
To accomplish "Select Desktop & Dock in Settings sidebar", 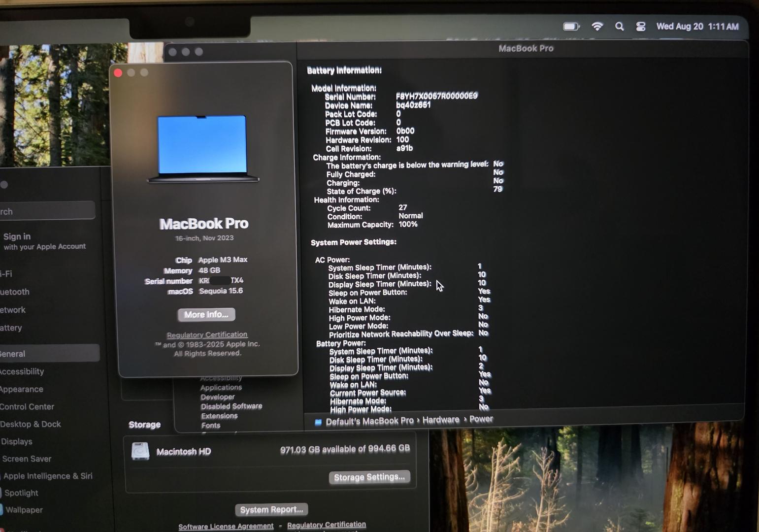I will tap(31, 424).
